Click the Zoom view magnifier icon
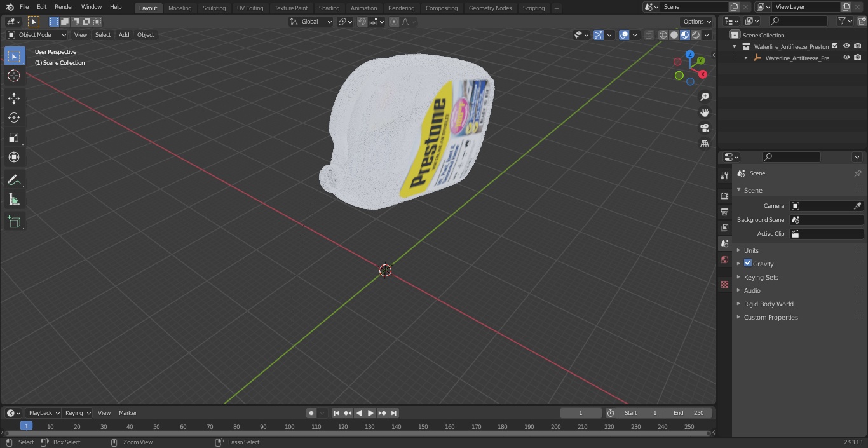This screenshot has height=448, width=868. (x=704, y=97)
